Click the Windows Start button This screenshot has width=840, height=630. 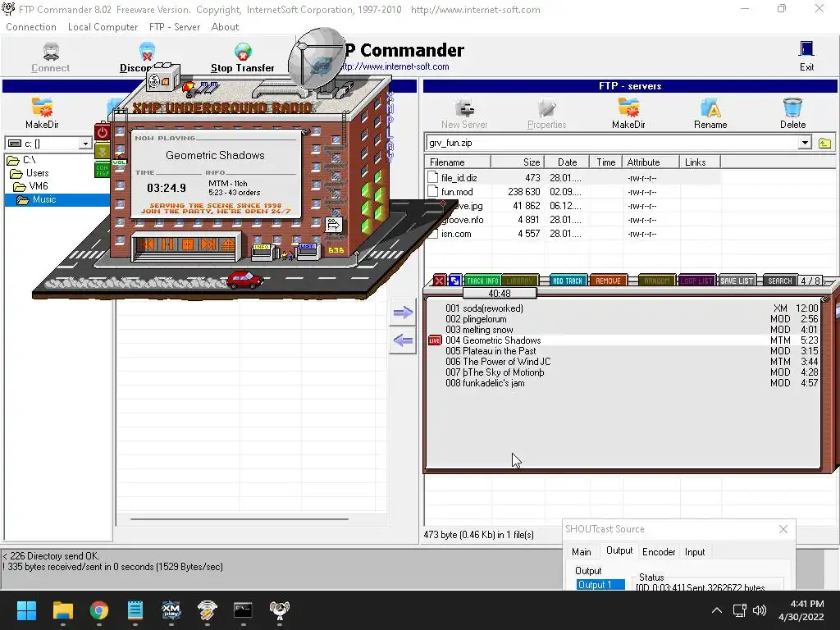[x=26, y=610]
